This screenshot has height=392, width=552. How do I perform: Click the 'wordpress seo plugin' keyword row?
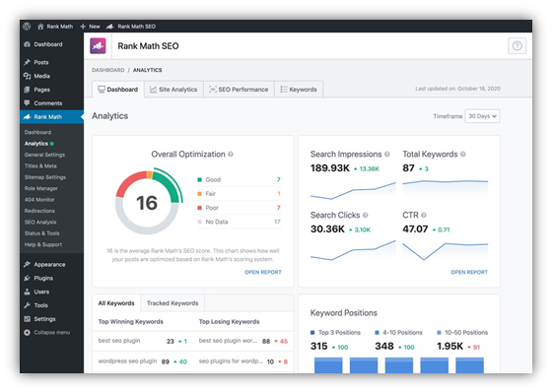[x=143, y=361]
